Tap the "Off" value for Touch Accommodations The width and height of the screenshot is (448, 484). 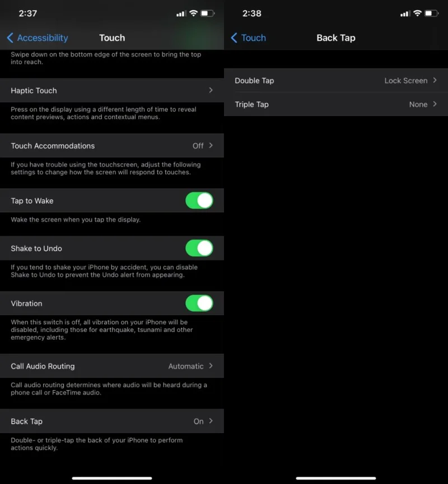point(198,145)
